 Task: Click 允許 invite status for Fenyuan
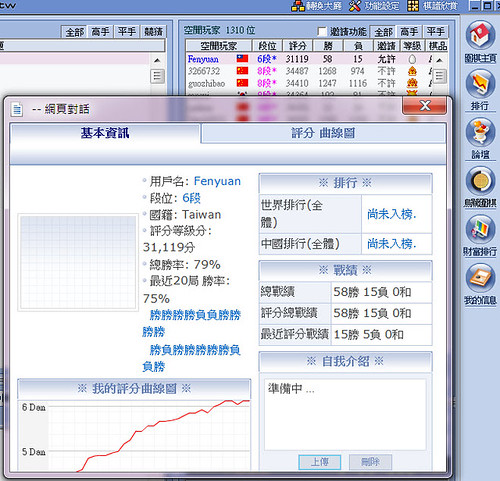pyautogui.click(x=386, y=59)
